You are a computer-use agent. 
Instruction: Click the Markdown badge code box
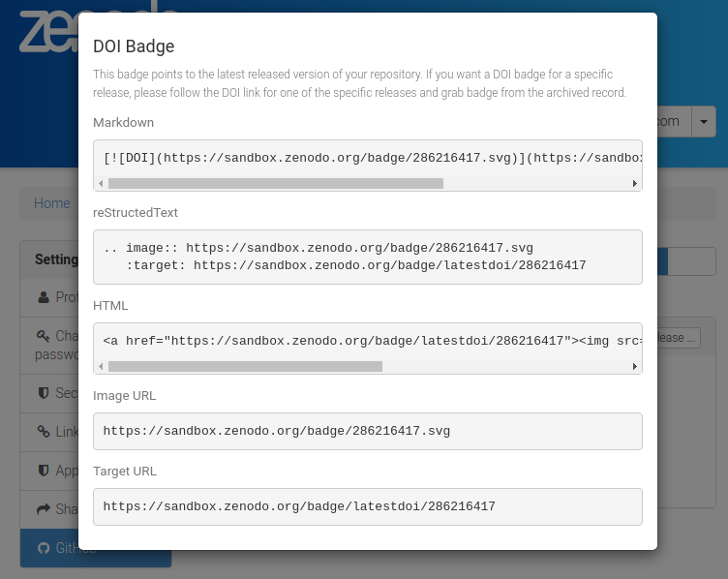click(x=368, y=157)
